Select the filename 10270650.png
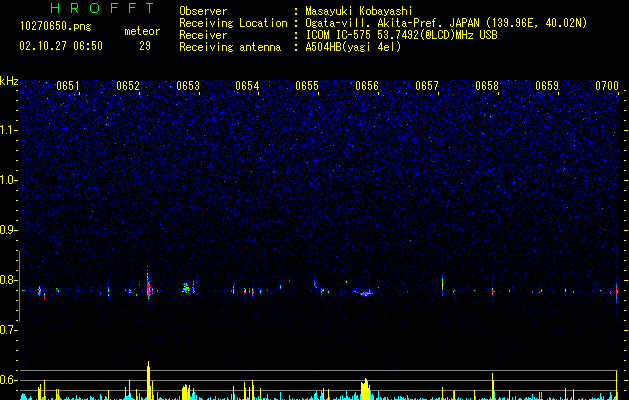Screen dimensions: 629x400 coord(56,27)
